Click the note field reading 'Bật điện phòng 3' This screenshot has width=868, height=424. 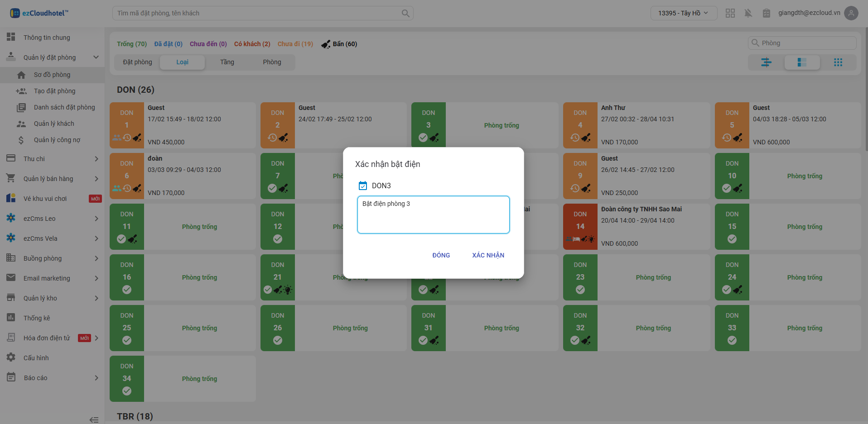click(433, 214)
